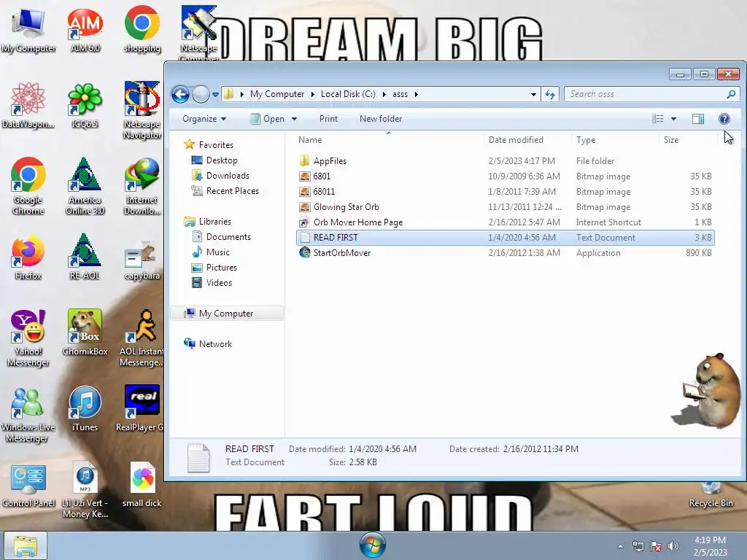This screenshot has height=560, width=747.
Task: Click the refresh button beside address bar
Action: click(550, 94)
